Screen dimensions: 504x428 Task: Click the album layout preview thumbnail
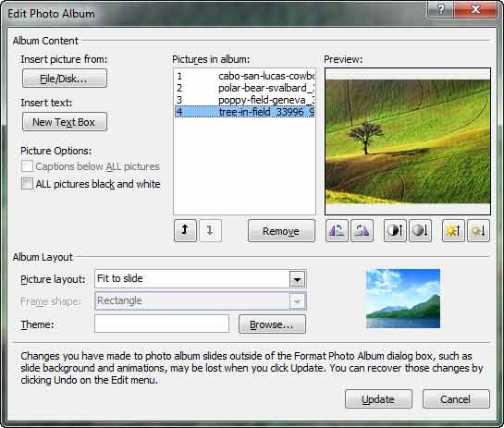403,299
